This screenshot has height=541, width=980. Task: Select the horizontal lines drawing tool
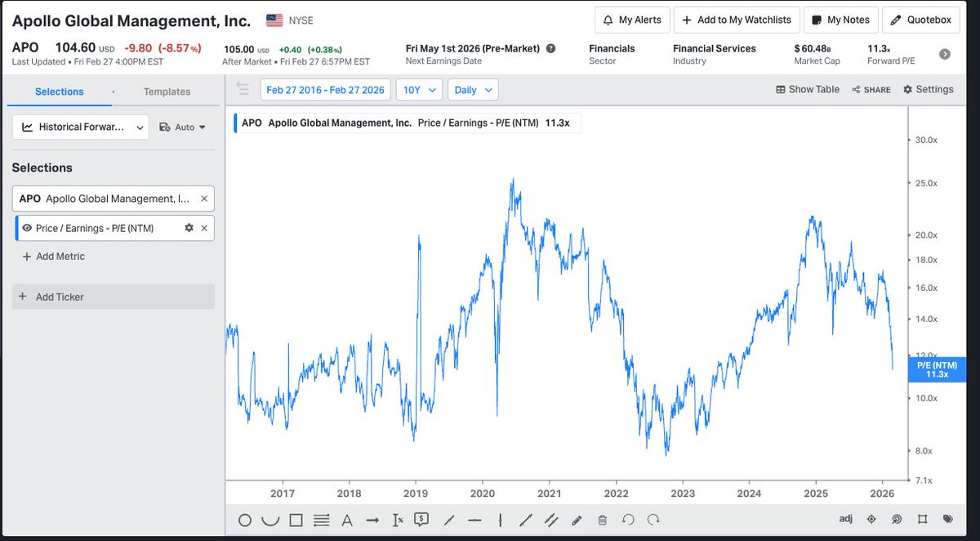322,520
